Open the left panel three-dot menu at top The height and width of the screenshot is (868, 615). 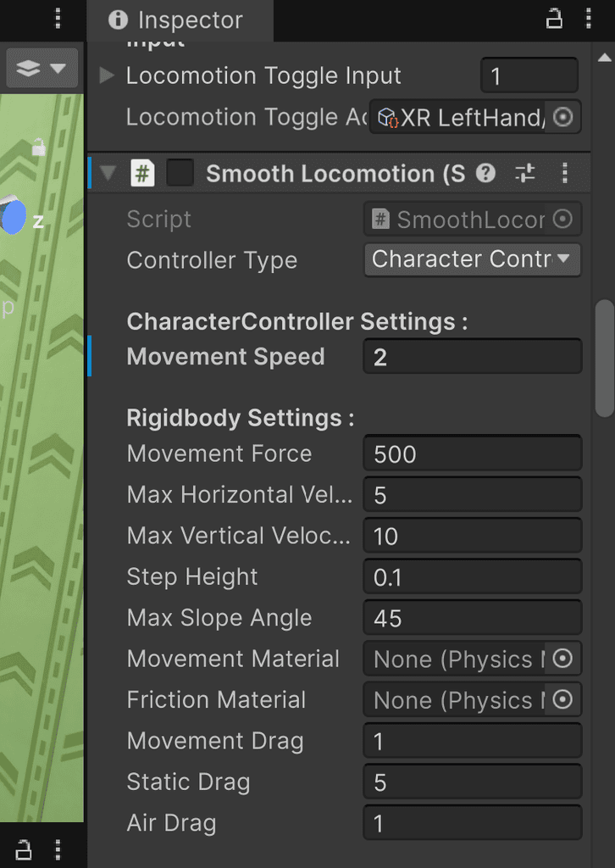[x=58, y=19]
